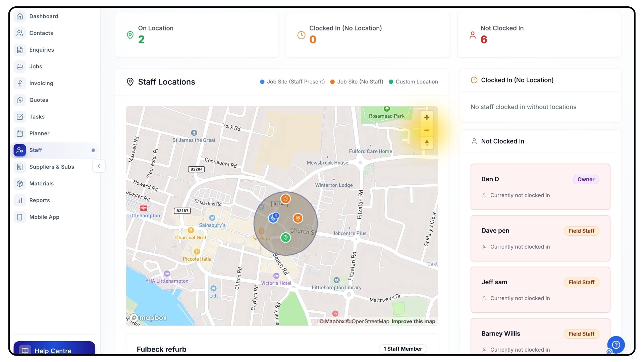Select the Ben D staff card
The width and height of the screenshot is (644, 362).
pos(540,187)
